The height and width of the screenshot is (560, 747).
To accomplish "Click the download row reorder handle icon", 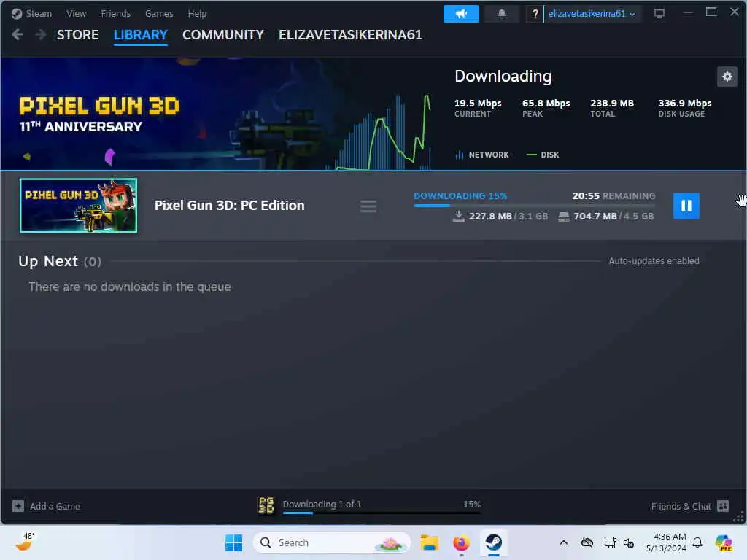I will (368, 206).
